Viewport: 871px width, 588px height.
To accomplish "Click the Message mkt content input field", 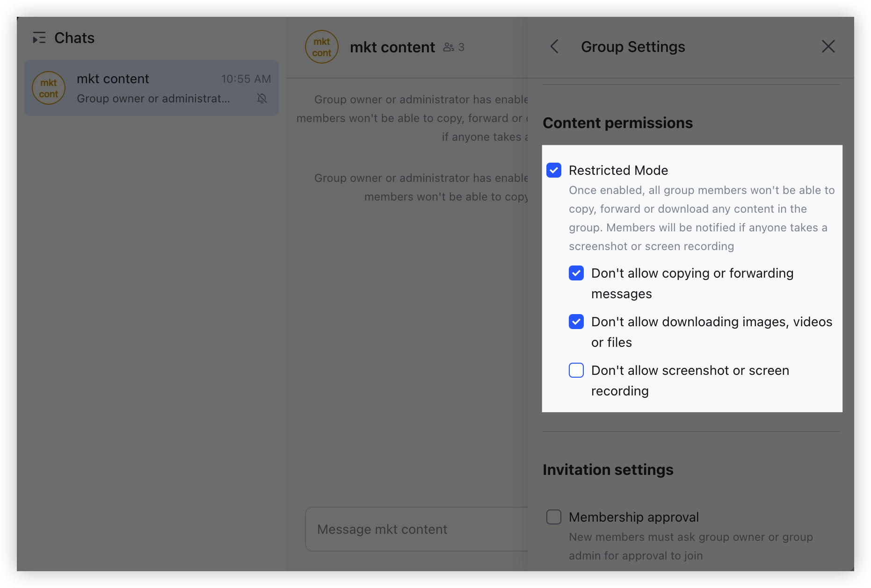I will tap(416, 529).
